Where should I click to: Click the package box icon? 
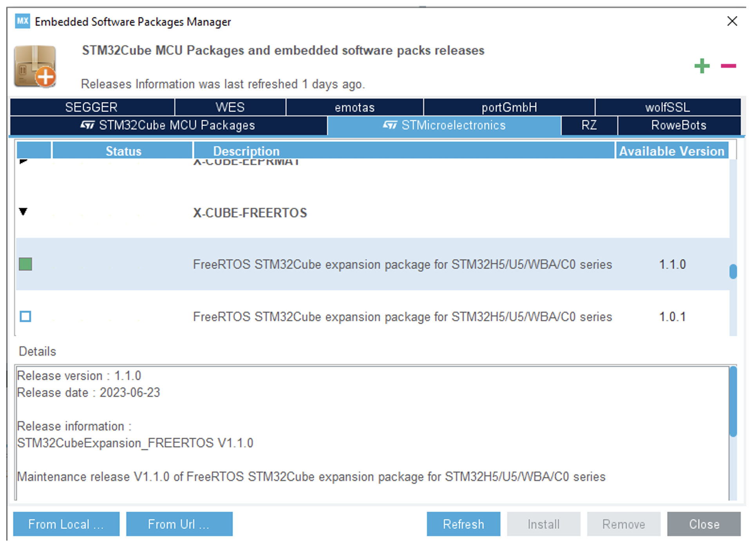pyautogui.click(x=35, y=66)
